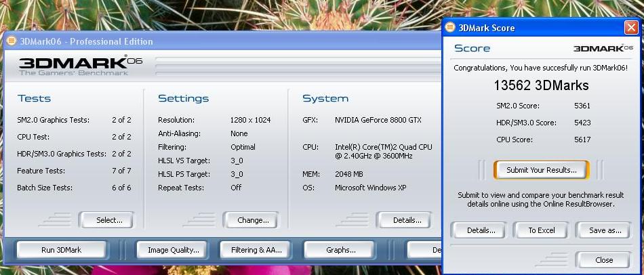The width and height of the screenshot is (644, 275).
Task: Click HLSL VS Target value 3_0
Action: 237,161
